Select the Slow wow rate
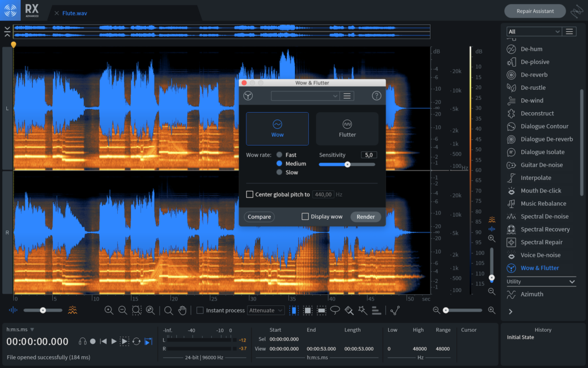588x368 pixels. pos(280,172)
